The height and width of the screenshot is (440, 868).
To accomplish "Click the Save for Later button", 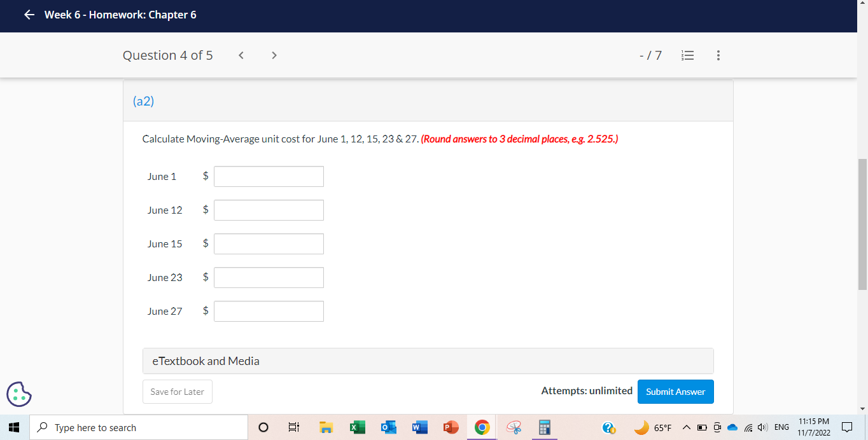I will (178, 392).
